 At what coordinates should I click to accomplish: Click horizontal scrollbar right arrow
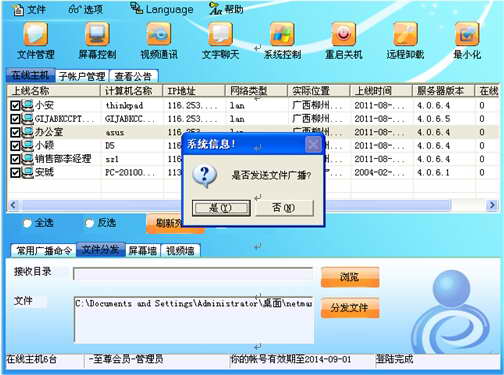coord(492,204)
